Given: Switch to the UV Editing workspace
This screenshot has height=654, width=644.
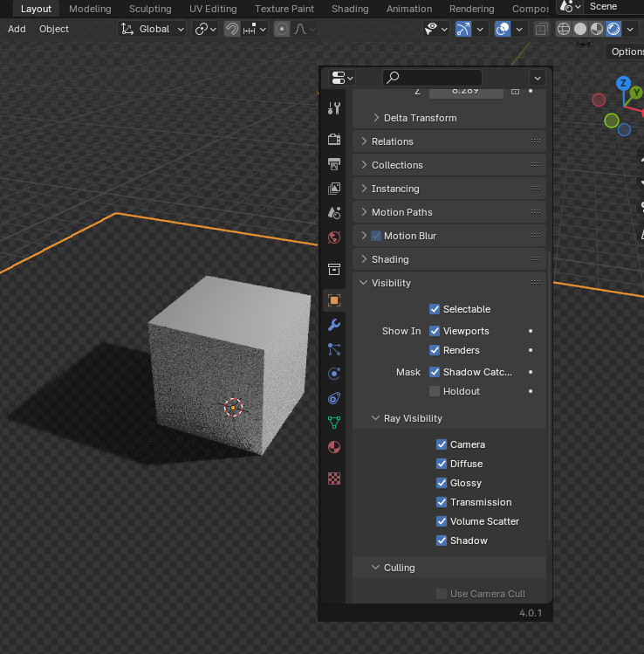Looking at the screenshot, I should coord(213,9).
